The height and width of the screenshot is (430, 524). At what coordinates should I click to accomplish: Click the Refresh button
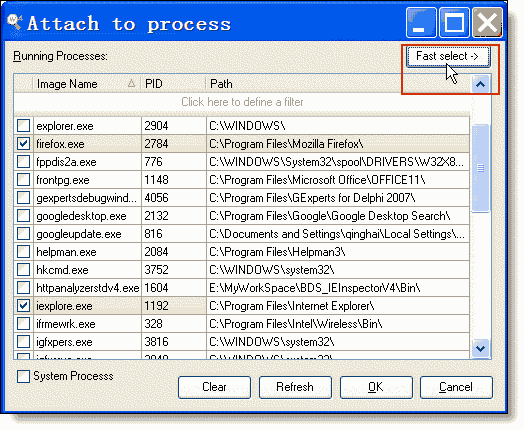click(295, 387)
